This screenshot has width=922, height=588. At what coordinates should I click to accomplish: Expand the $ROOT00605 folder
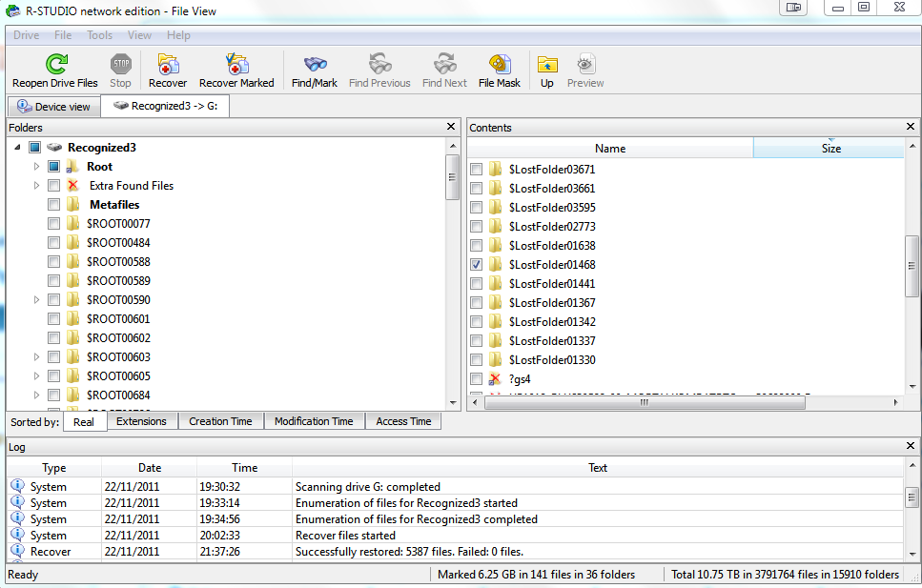point(36,375)
